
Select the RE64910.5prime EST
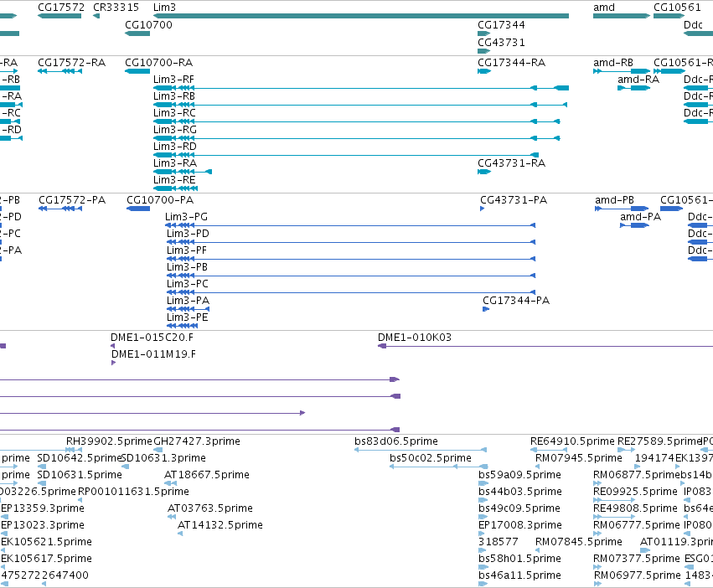[549, 449]
